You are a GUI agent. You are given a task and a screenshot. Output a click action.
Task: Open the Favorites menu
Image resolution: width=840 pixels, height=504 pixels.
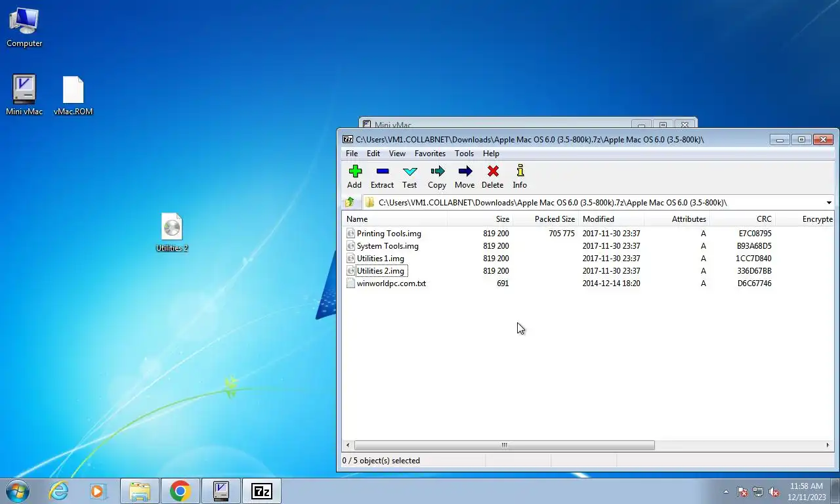(x=430, y=154)
